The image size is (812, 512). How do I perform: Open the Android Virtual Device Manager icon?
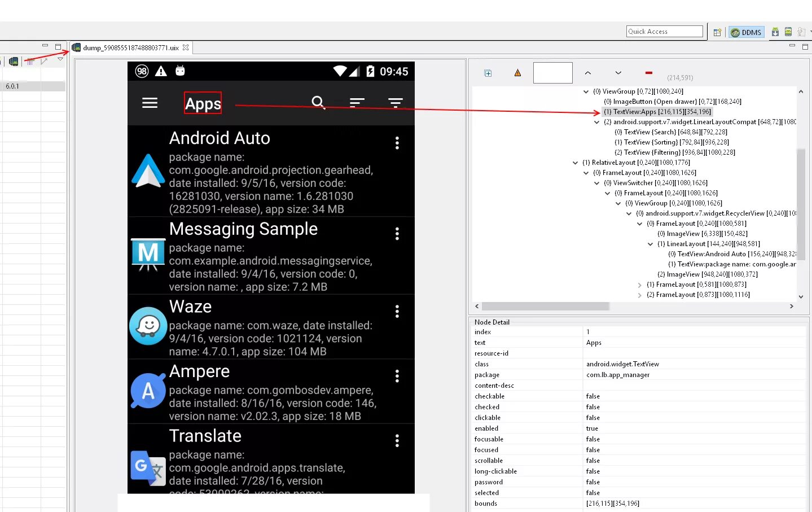coord(788,32)
